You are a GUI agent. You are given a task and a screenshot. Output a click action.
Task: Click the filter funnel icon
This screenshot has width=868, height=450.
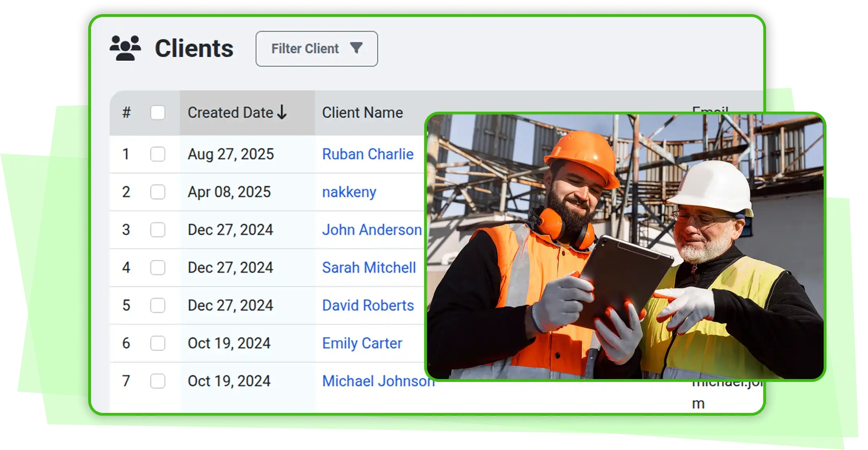(356, 48)
